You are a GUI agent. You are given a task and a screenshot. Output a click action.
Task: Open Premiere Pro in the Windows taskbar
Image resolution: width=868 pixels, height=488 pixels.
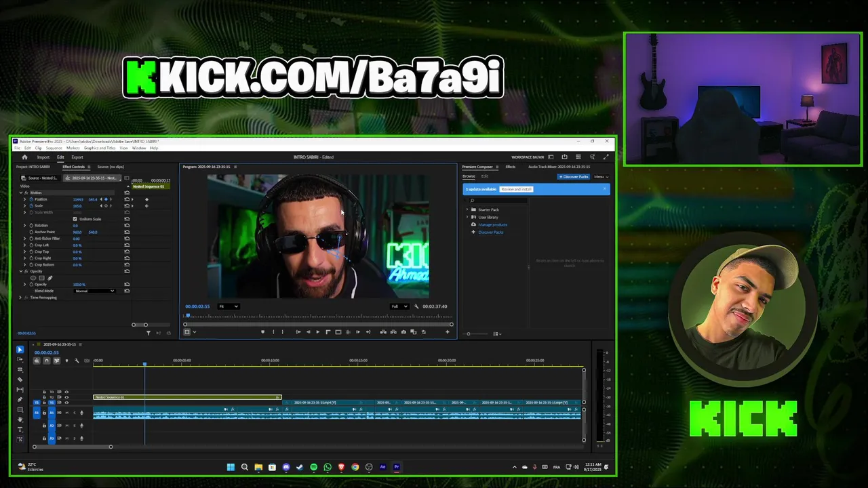(x=397, y=467)
